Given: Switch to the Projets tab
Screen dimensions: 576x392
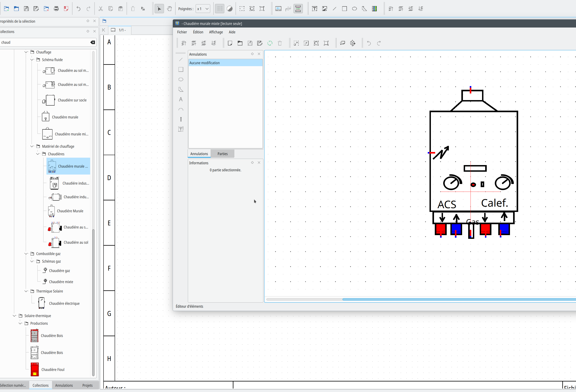Looking at the screenshot, I should coord(87,385).
